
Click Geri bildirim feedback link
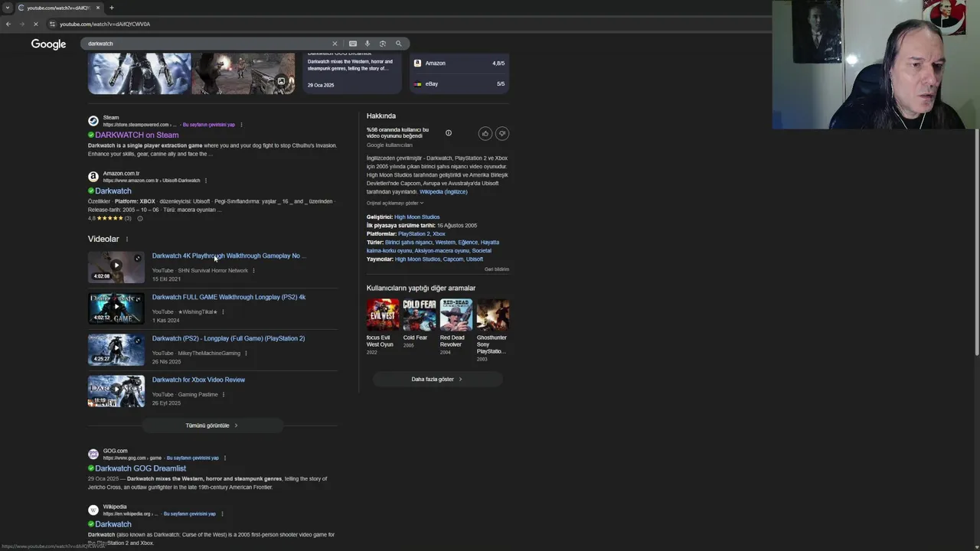[x=497, y=269]
